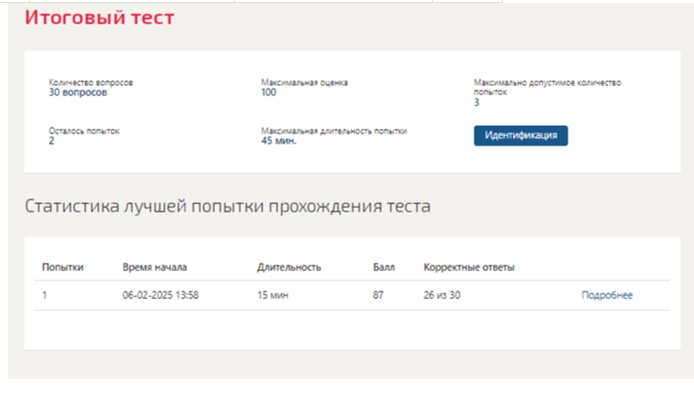Click the 26 из 30 correct answers cell

pos(442,295)
